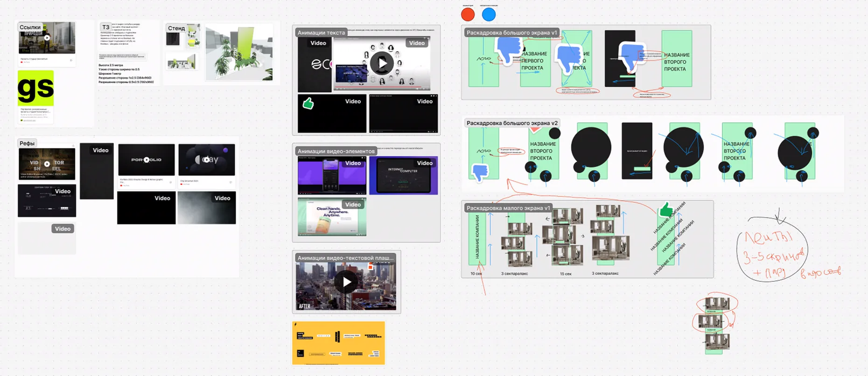This screenshot has height=376, width=868.
Task: Click 'Разрешение стороны 0.5x2.5 (192x960)' text
Action: (126, 82)
